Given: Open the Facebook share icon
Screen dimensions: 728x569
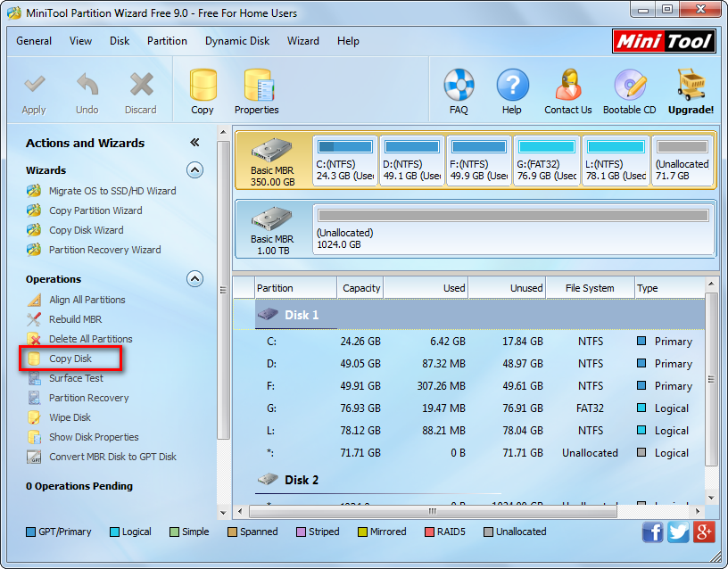Looking at the screenshot, I should [x=653, y=532].
